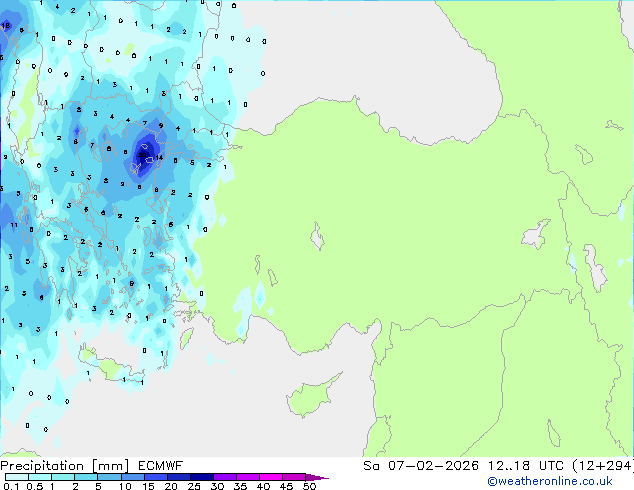This screenshot has width=634, height=490.
Task: Click the 0.1–0.5 mm palest legend swatch
Action: click(x=17, y=477)
